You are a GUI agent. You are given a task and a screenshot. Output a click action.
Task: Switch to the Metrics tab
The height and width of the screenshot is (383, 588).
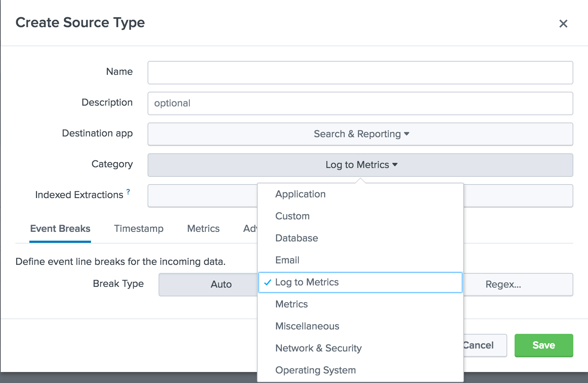click(203, 229)
